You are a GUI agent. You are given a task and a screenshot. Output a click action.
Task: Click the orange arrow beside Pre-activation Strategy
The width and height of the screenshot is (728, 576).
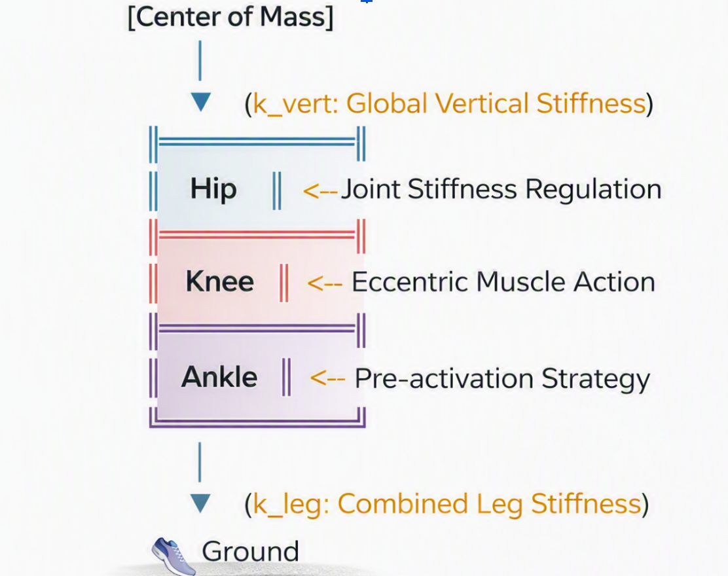click(327, 378)
